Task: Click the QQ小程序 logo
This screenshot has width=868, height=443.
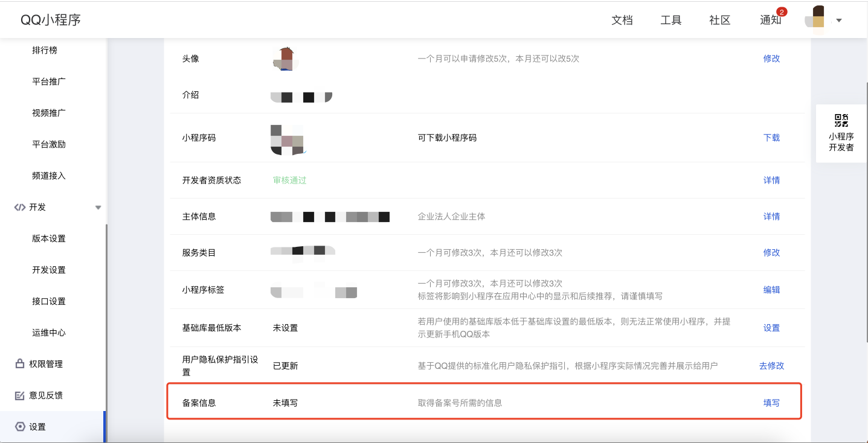Action: point(51,20)
